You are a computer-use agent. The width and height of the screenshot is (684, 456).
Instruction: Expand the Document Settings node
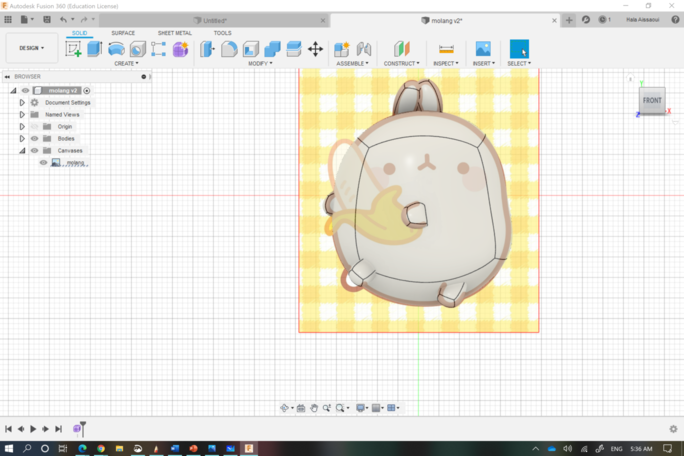pyautogui.click(x=22, y=102)
